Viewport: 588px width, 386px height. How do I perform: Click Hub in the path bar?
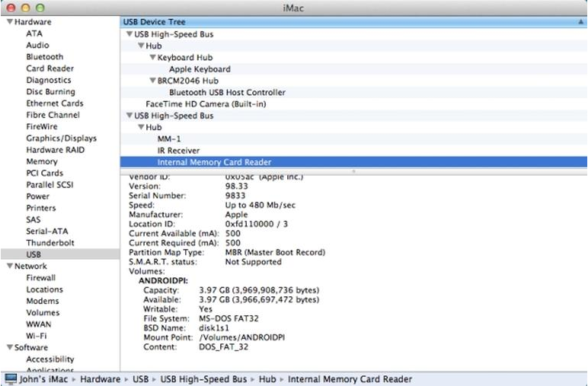tap(267, 379)
